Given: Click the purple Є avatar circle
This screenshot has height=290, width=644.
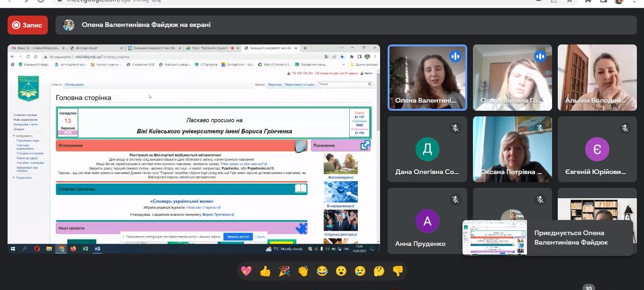Looking at the screenshot, I should pyautogui.click(x=597, y=149).
